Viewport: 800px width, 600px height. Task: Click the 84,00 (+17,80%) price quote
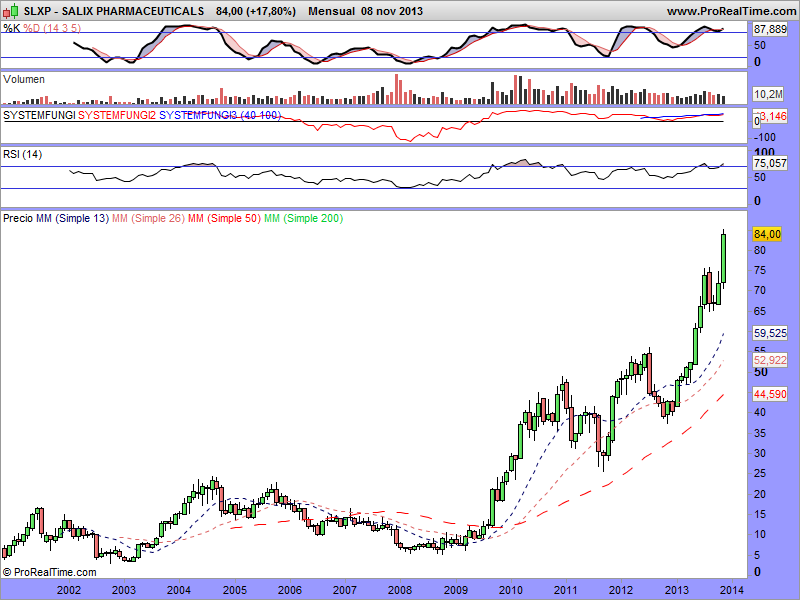click(256, 11)
